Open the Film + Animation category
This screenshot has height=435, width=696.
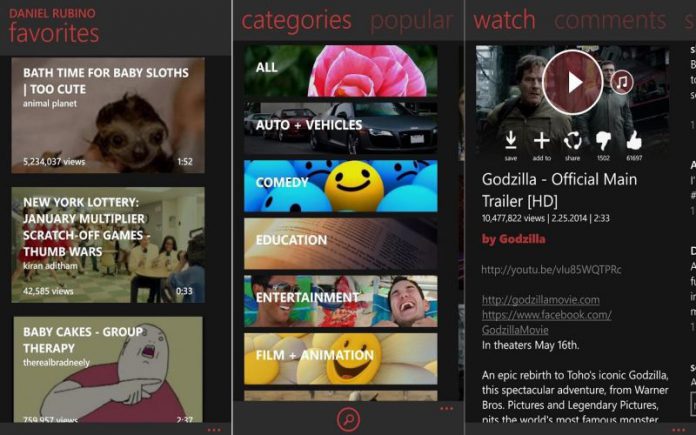[x=340, y=359]
